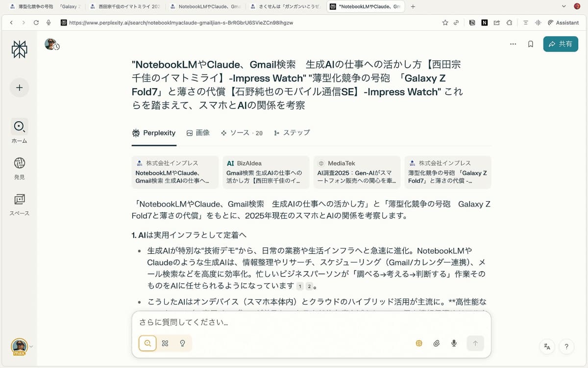The image size is (588, 368).
Task: Open 発見 discover section
Action: [19, 168]
